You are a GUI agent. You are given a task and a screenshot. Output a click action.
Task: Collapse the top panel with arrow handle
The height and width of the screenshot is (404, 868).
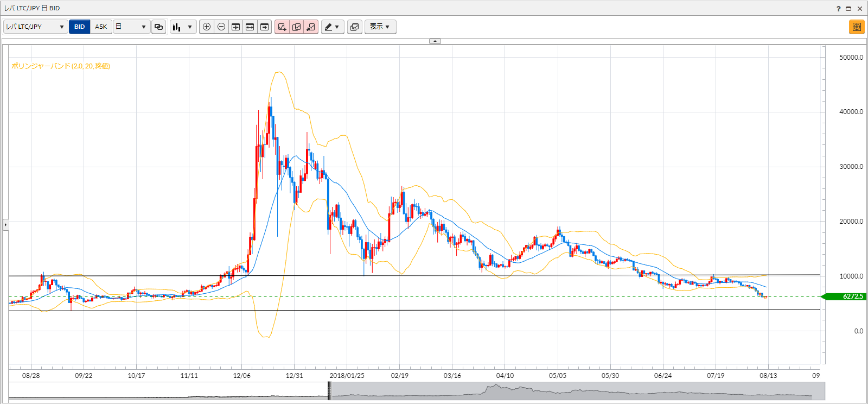tap(435, 41)
